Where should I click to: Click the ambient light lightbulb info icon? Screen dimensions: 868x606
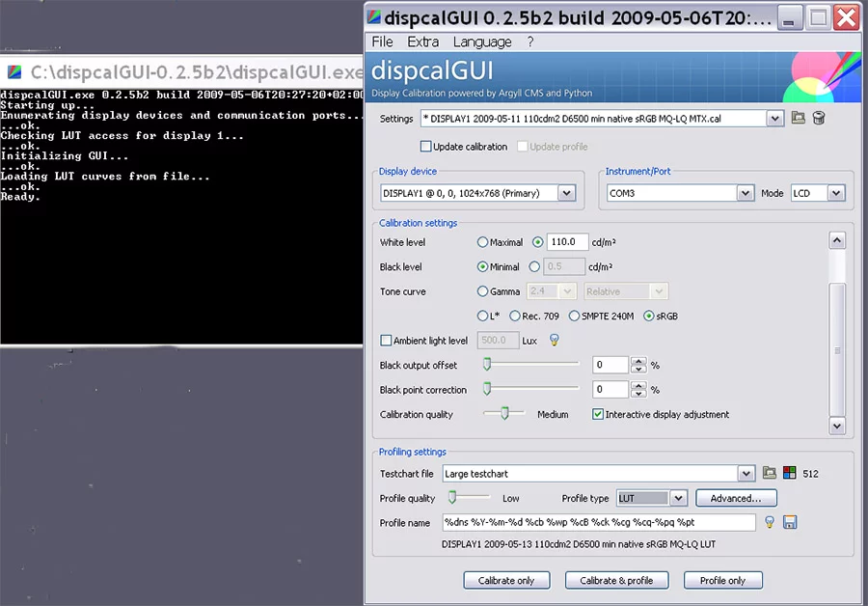pos(554,340)
